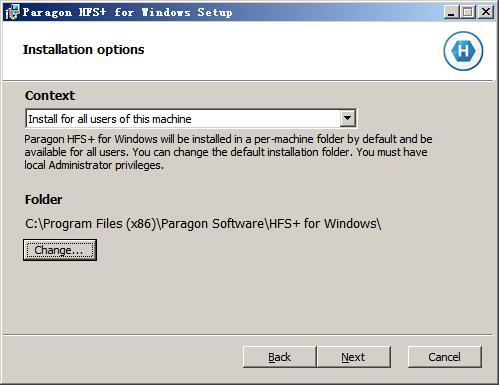Viewport: 499px width, 385px height.
Task: Click the 'per-machine folder by default' description line
Action: (228, 139)
